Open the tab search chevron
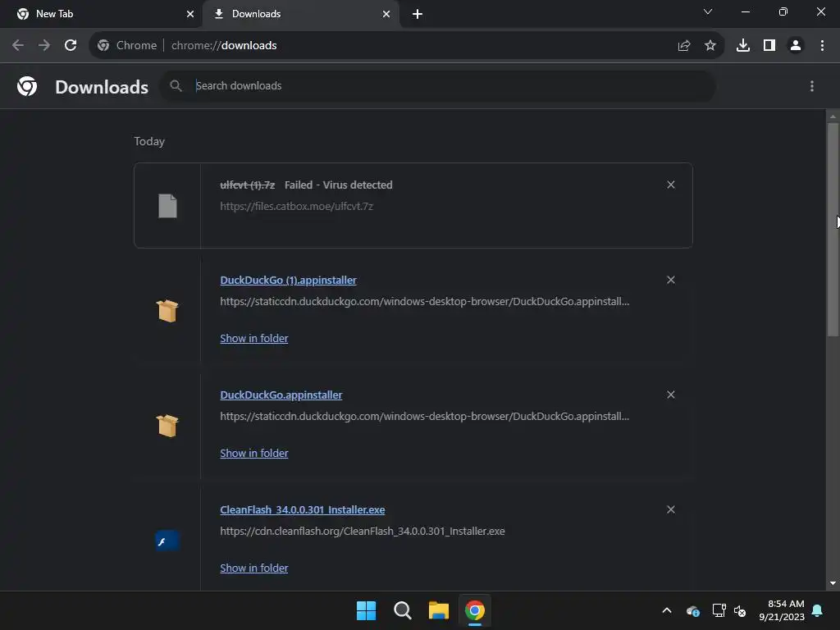 coord(708,11)
